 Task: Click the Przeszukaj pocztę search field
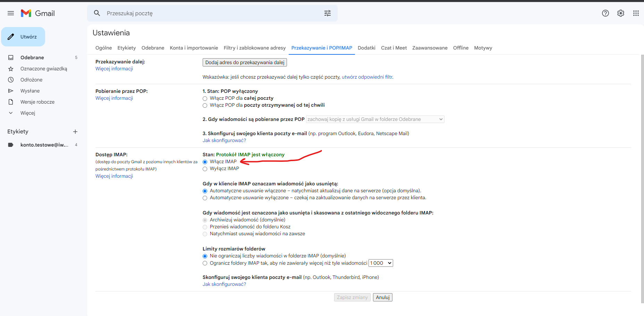pyautogui.click(x=208, y=13)
